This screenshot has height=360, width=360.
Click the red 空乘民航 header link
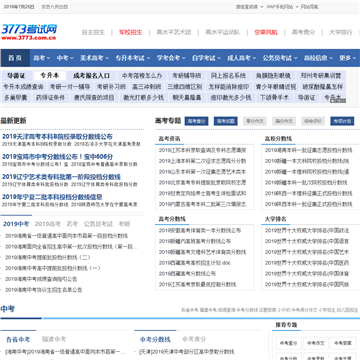click(266, 32)
